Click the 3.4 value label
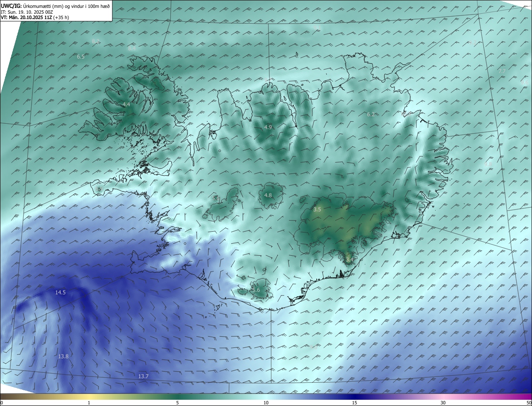This screenshot has height=406, width=532. pyautogui.click(x=350, y=260)
